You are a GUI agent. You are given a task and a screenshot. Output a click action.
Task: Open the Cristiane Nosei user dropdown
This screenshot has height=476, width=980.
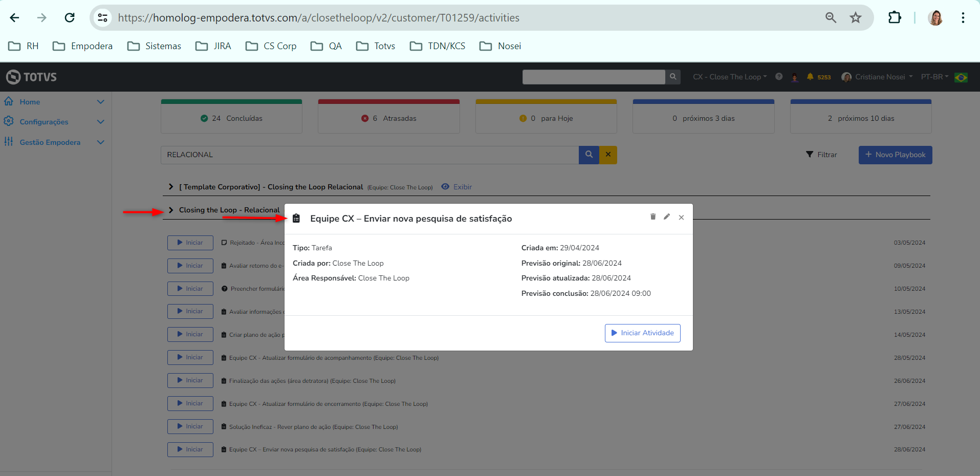point(877,77)
